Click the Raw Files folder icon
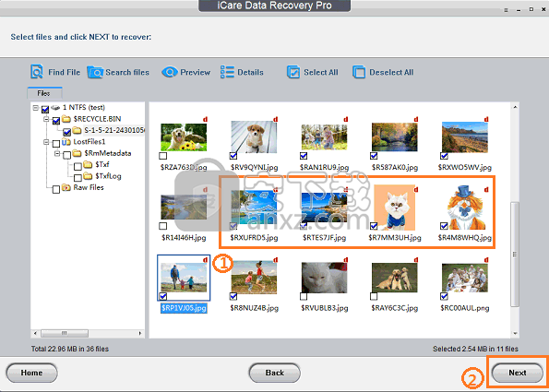This screenshot has height=392, width=549. [x=66, y=187]
